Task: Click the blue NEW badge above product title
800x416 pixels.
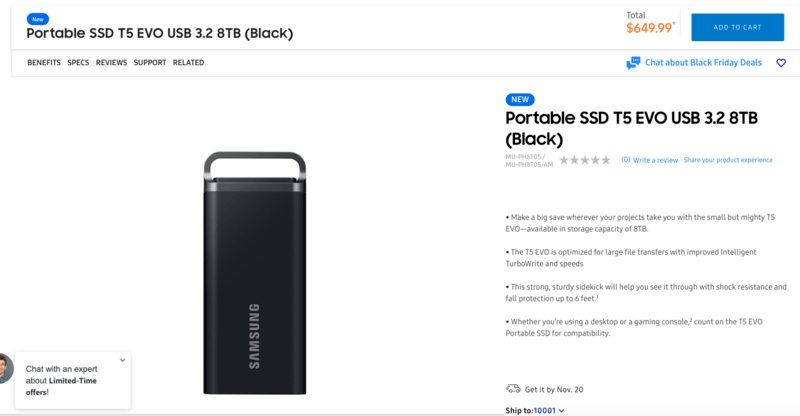Action: click(x=520, y=100)
